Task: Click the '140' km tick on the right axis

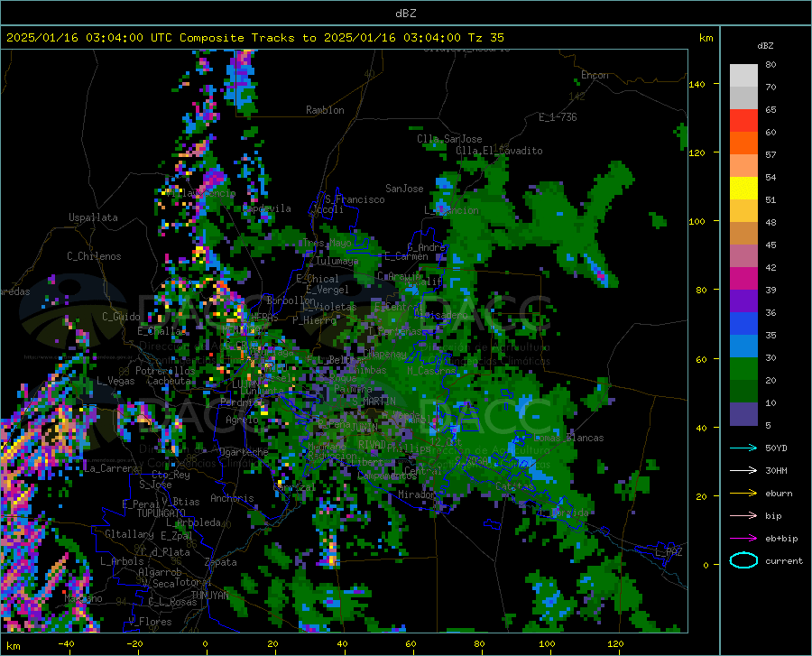Action: coord(697,85)
